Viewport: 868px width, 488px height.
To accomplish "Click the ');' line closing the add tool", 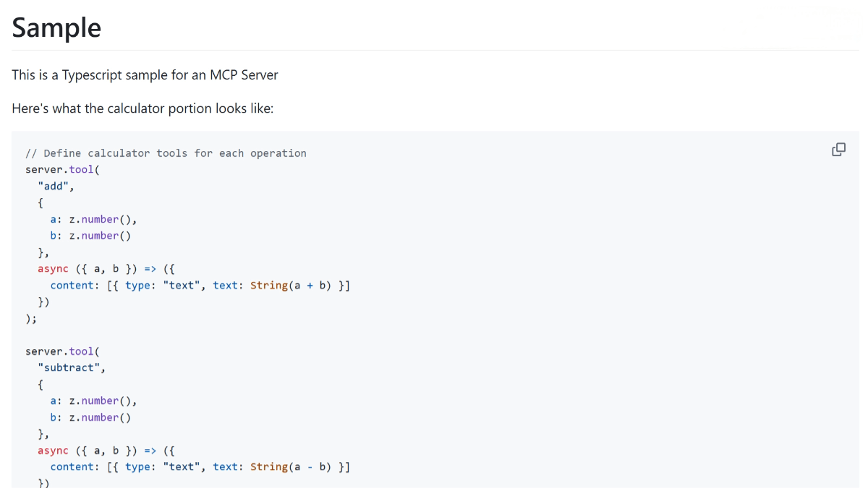I will tap(31, 318).
